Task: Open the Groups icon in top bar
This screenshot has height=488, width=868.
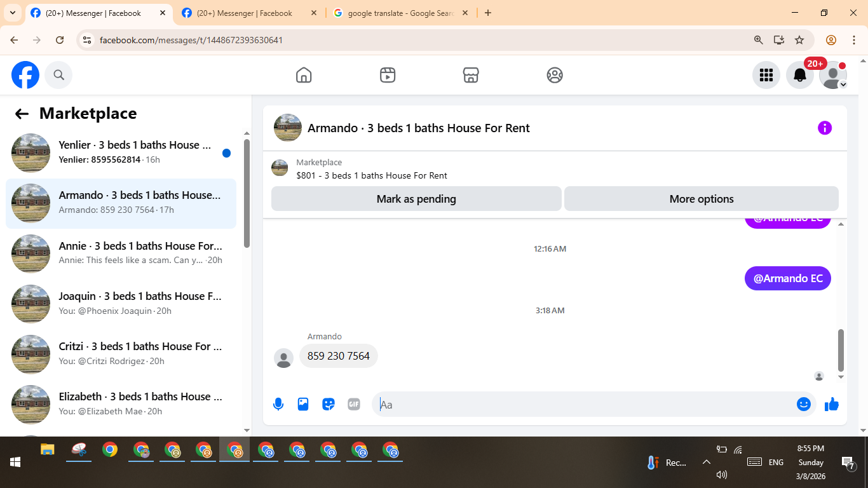Action: click(x=555, y=75)
